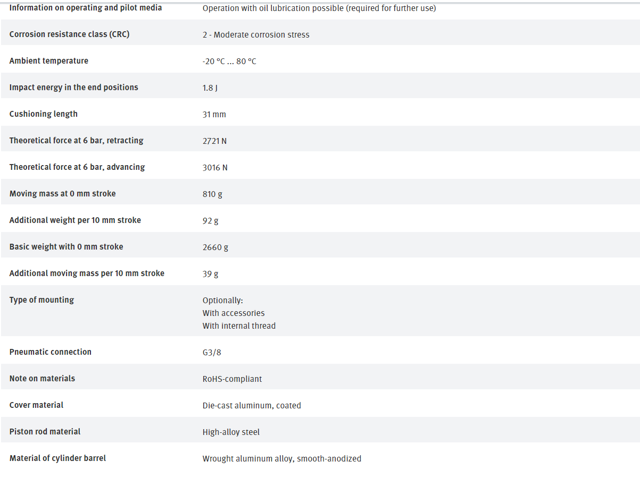Click the advancing force value 3016 N
The width and height of the screenshot is (640, 480).
[x=215, y=167]
